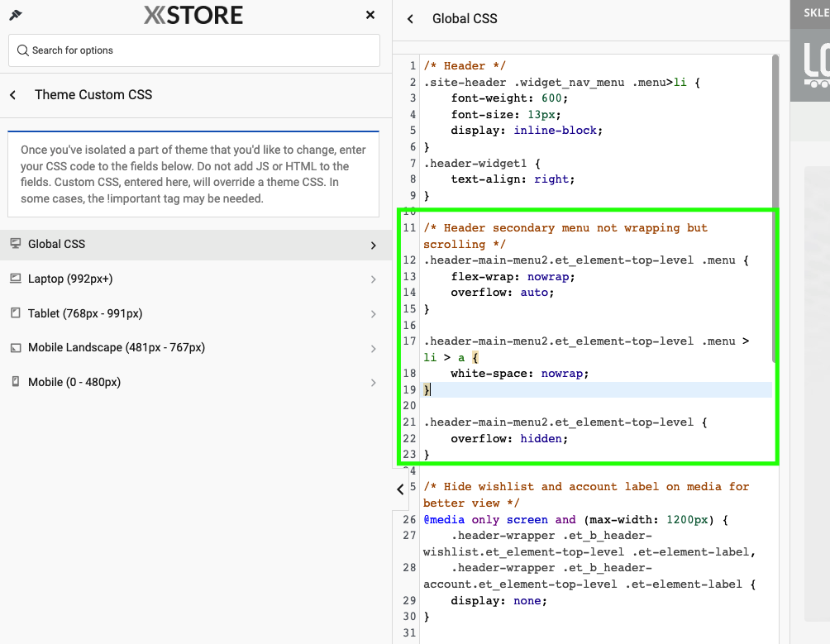
Task: Click the 'Hide wishlist and account label' comment
Action: click(x=586, y=494)
